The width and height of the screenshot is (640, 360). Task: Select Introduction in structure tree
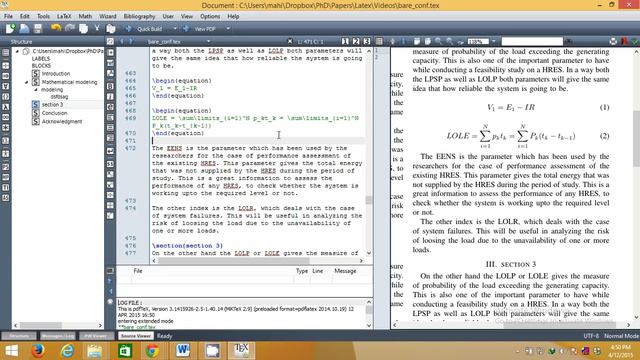point(56,74)
